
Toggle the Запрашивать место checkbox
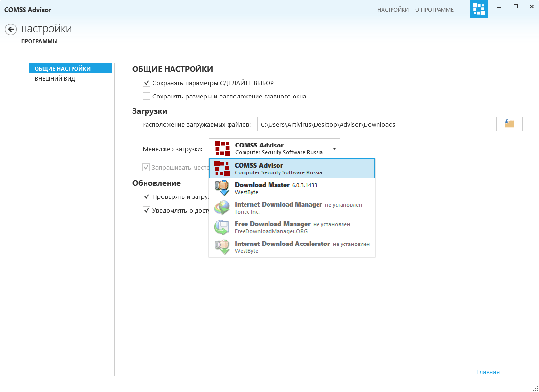[x=146, y=168]
